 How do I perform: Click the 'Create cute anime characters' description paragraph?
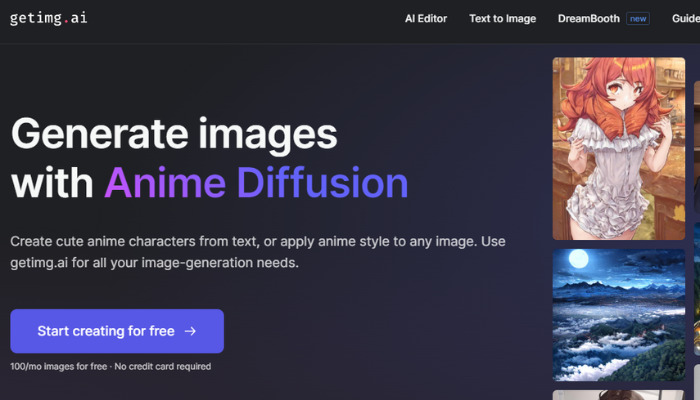tap(258, 252)
